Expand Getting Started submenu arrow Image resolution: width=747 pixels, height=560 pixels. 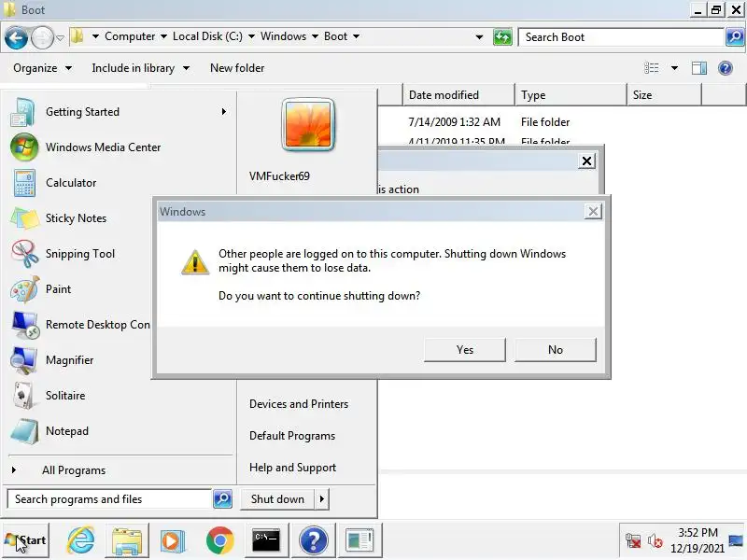pos(224,112)
